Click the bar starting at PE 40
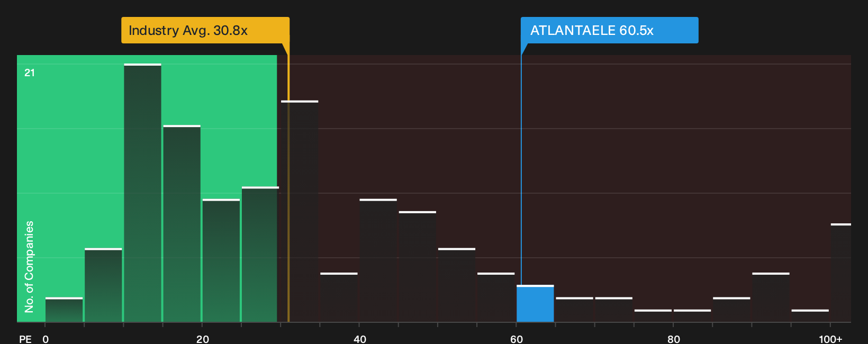The height and width of the screenshot is (344, 868). click(x=378, y=260)
